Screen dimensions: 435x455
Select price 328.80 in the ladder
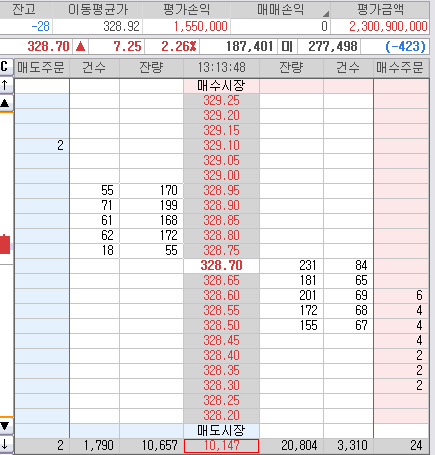click(x=221, y=236)
